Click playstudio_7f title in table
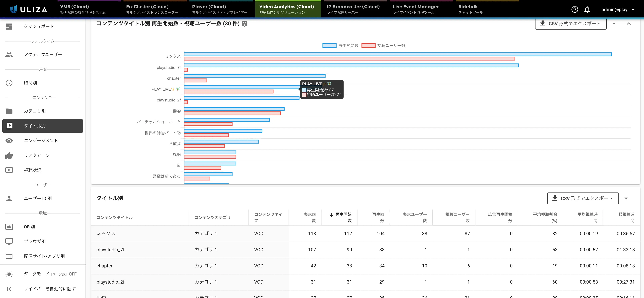 point(111,250)
